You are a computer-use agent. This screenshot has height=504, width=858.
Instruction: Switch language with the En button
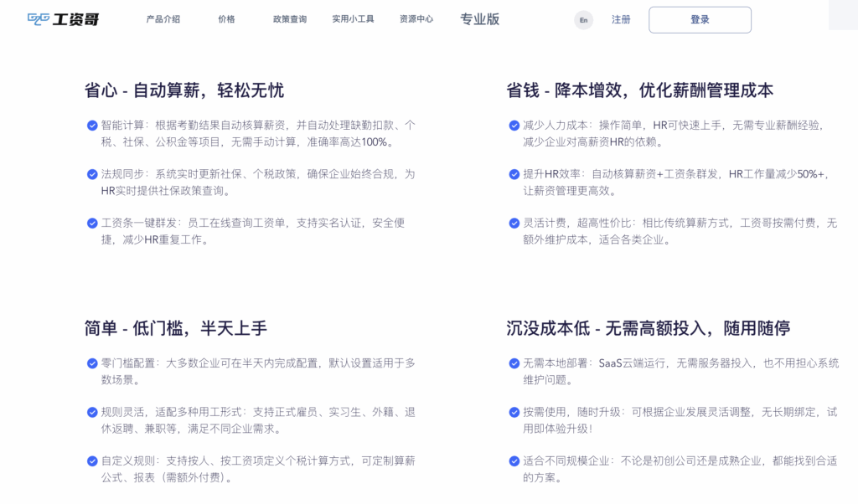583,20
